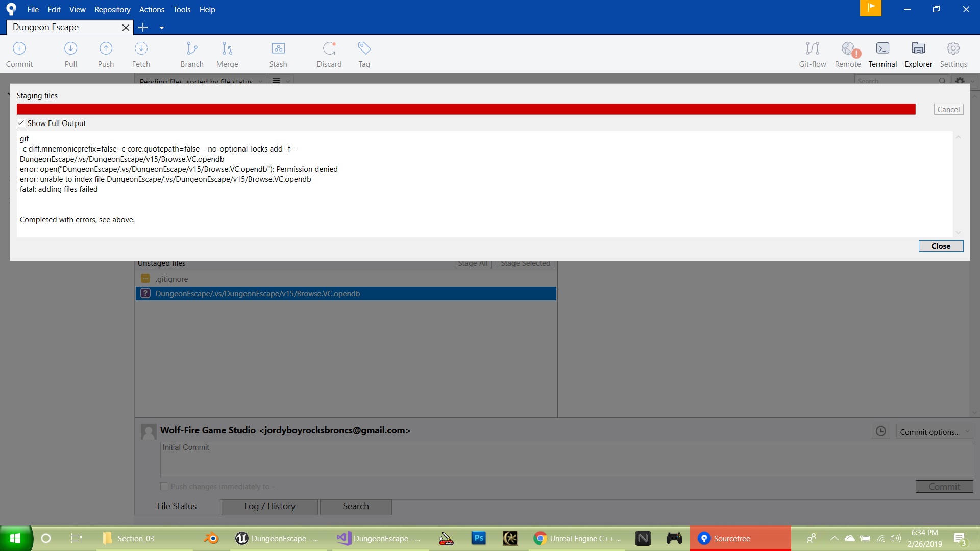Drag the red progress bar indicator
The image size is (980, 551).
(x=467, y=109)
